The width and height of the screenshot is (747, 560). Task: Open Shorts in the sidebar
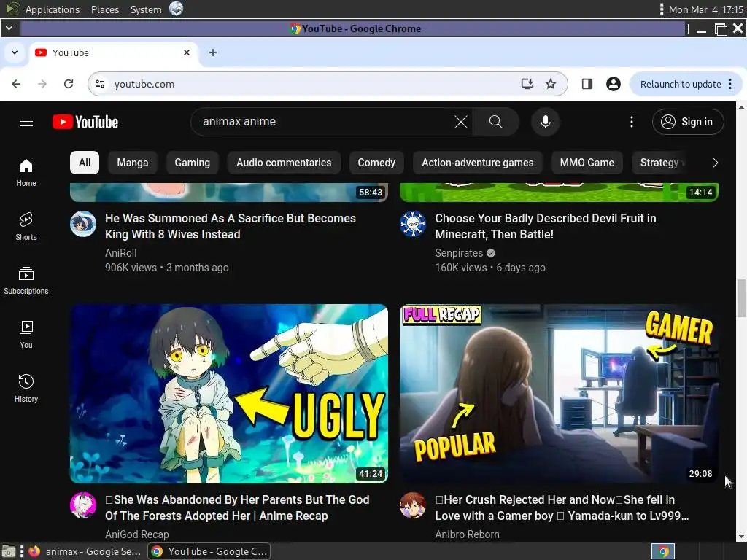(x=26, y=227)
